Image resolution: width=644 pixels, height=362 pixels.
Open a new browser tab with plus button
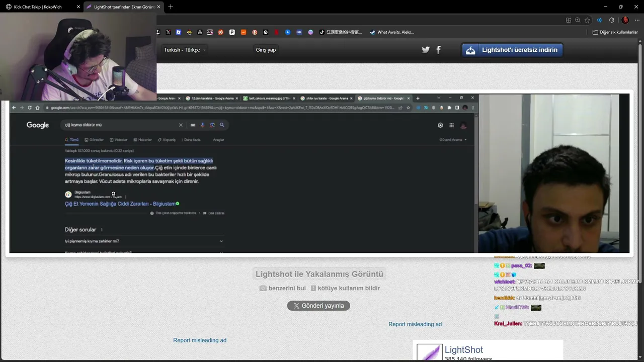171,7
